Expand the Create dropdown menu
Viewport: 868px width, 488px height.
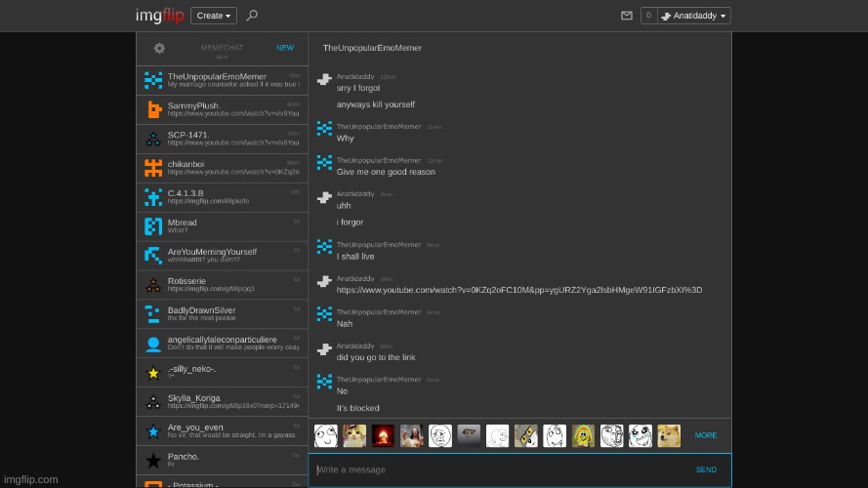pos(214,16)
